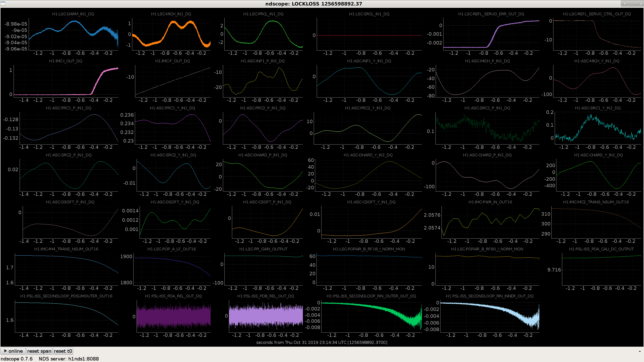Image resolution: width=644 pixels, height=362 pixels.
Task: Select the H1:LSC-MICH_IN1_DQ orange plot
Action: click(x=171, y=34)
